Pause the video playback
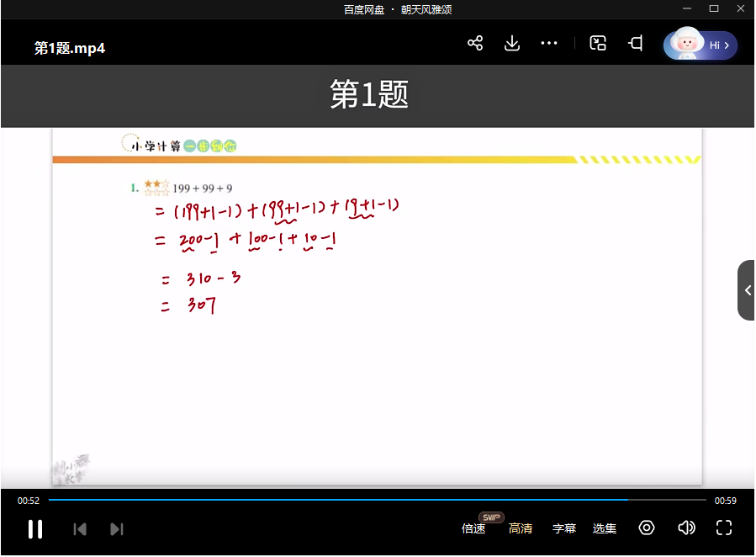The height and width of the screenshot is (557, 756). (x=35, y=530)
